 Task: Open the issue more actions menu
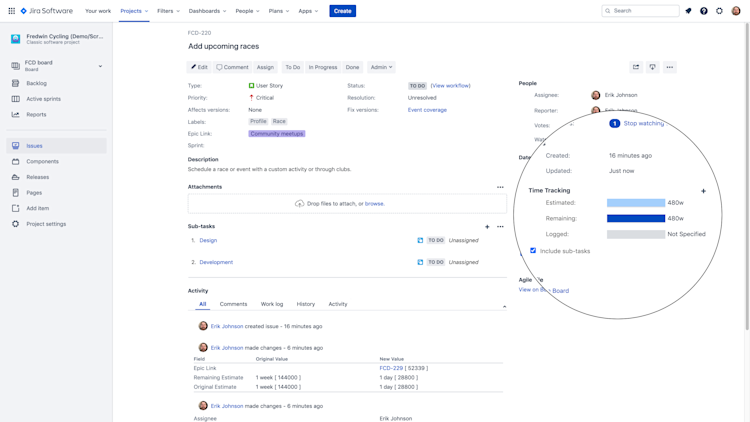tap(670, 67)
